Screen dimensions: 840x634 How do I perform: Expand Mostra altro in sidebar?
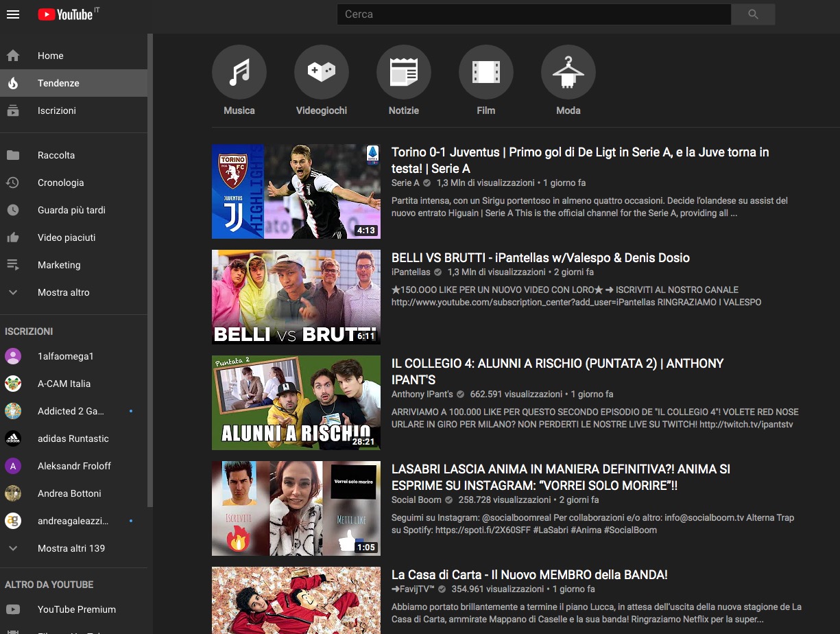click(x=63, y=292)
